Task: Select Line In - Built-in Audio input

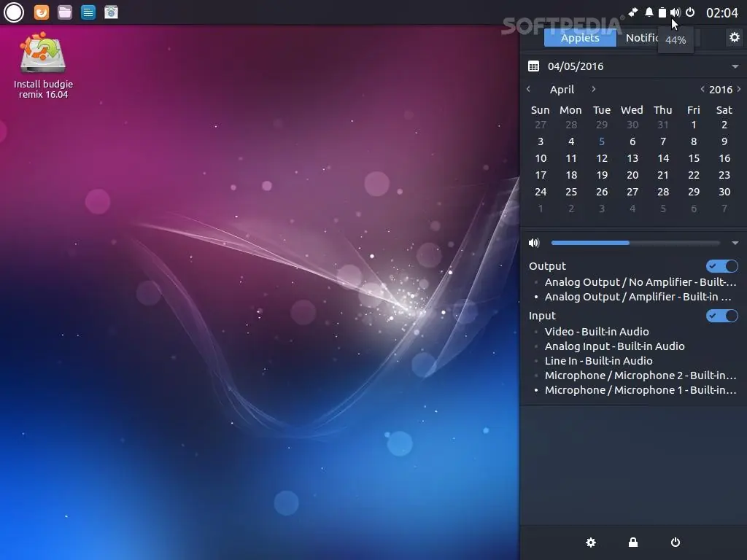Action: click(x=598, y=360)
